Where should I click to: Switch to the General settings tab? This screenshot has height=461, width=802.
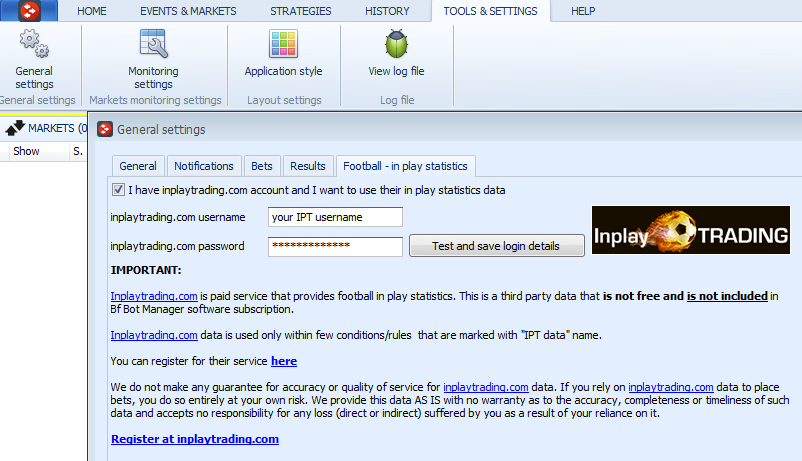point(138,166)
